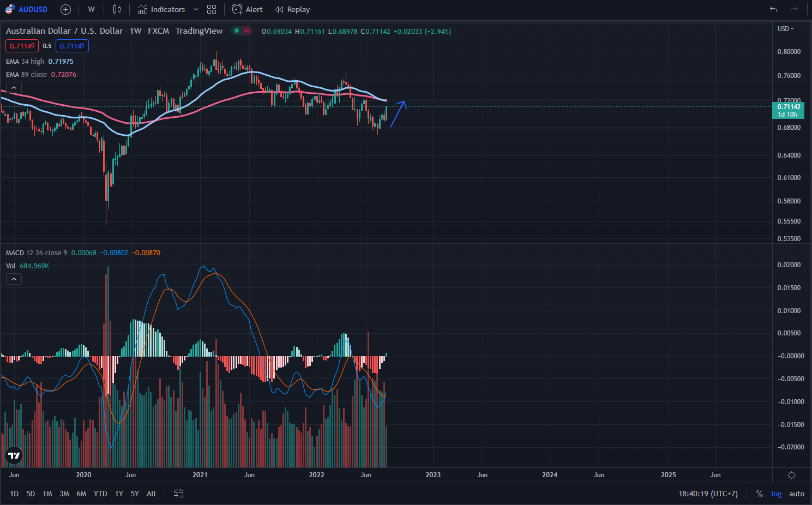Open the candlestick chart style picker
Screen dimensions: 812x505
point(117,9)
